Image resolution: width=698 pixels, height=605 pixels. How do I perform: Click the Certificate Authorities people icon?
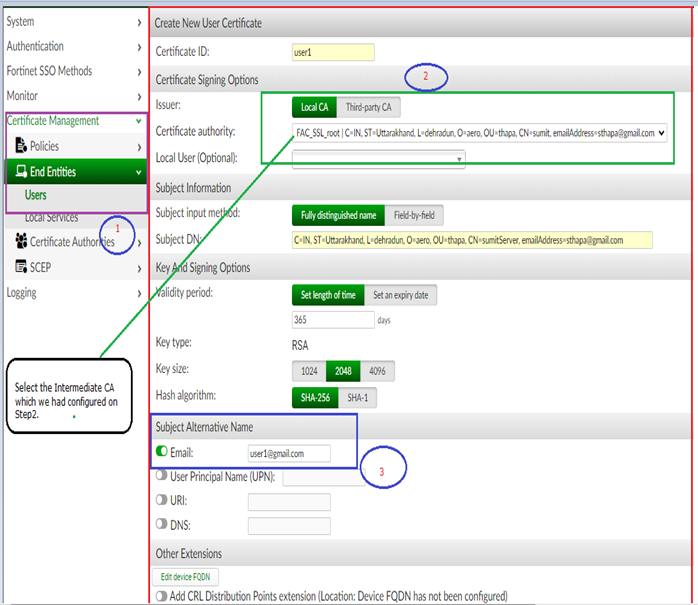click(x=21, y=241)
